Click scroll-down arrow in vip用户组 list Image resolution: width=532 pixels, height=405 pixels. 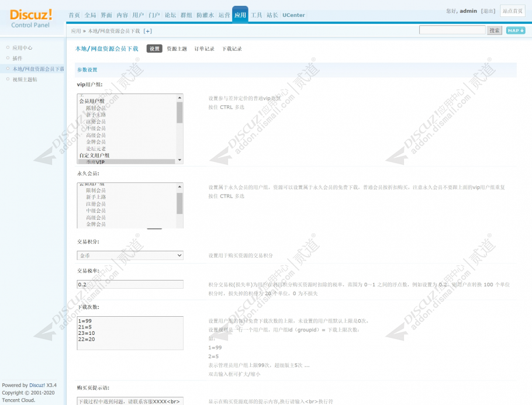pyautogui.click(x=179, y=160)
